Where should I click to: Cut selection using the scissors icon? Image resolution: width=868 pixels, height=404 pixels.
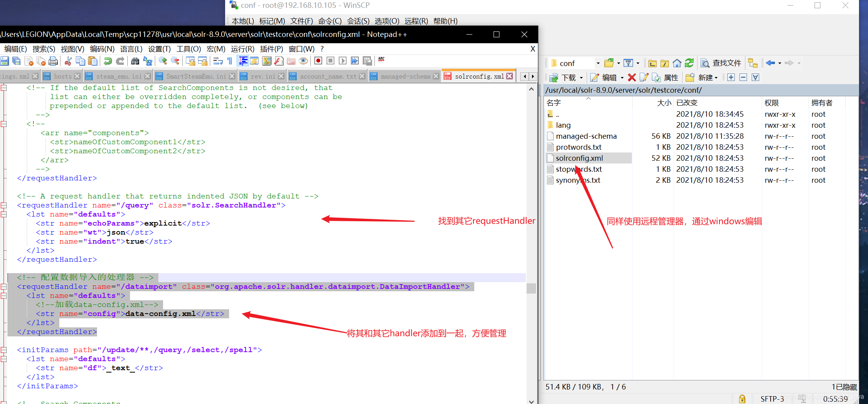[68, 61]
